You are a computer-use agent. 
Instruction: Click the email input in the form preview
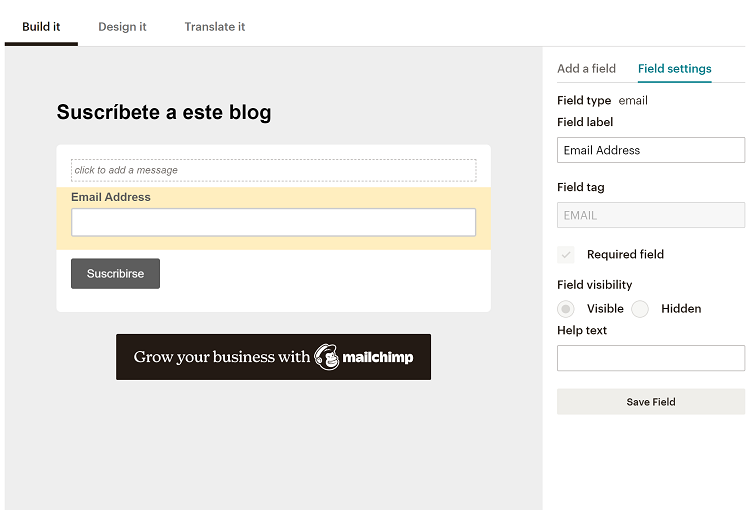click(273, 222)
